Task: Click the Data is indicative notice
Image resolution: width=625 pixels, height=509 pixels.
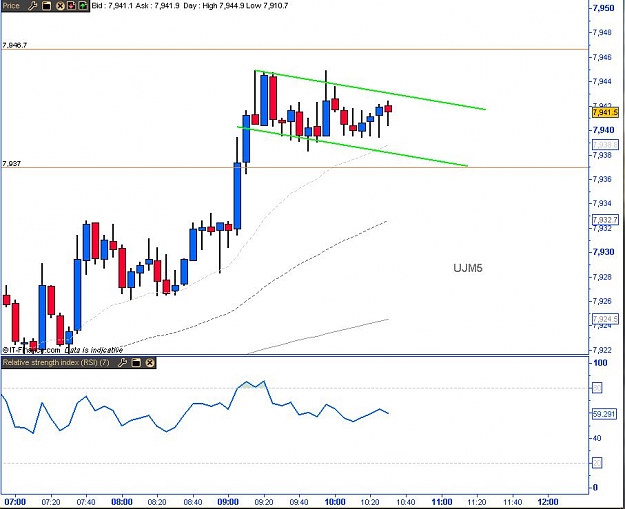Action: [94, 350]
